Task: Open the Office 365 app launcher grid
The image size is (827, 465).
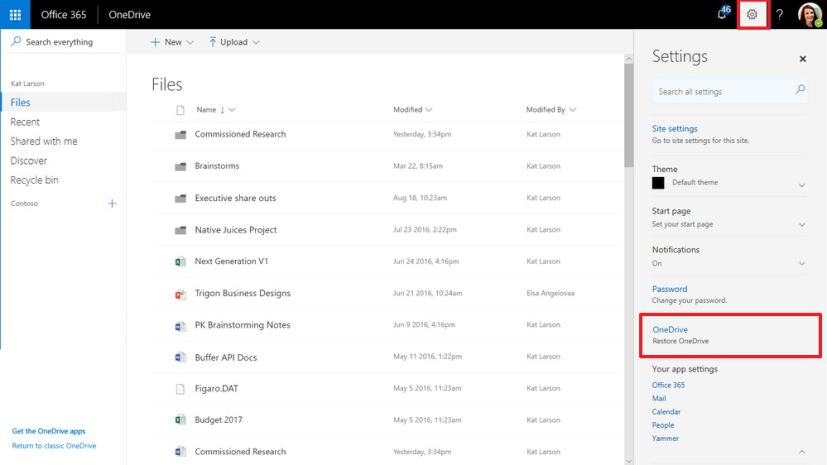Action: [15, 14]
